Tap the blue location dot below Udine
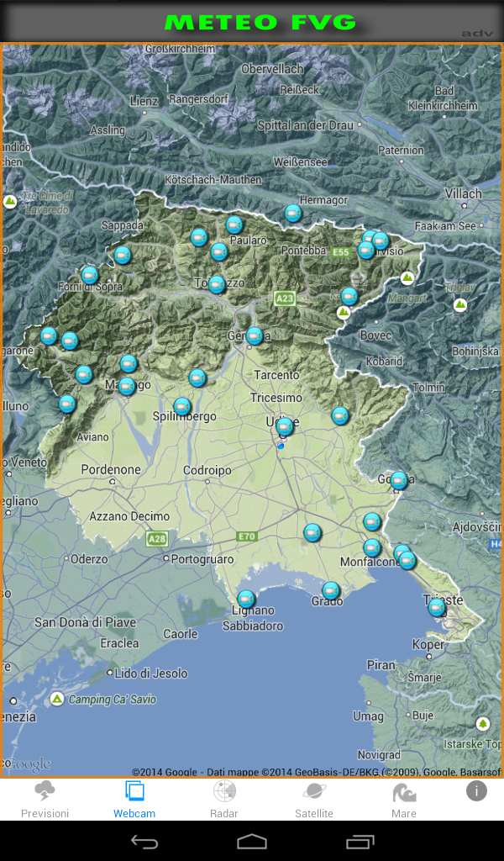The height and width of the screenshot is (861, 504). (281, 446)
